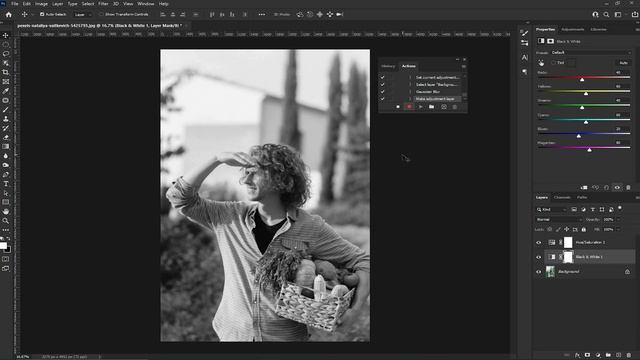
Task: Select the Hue/Saturation 1 layer name
Action: [590, 242]
